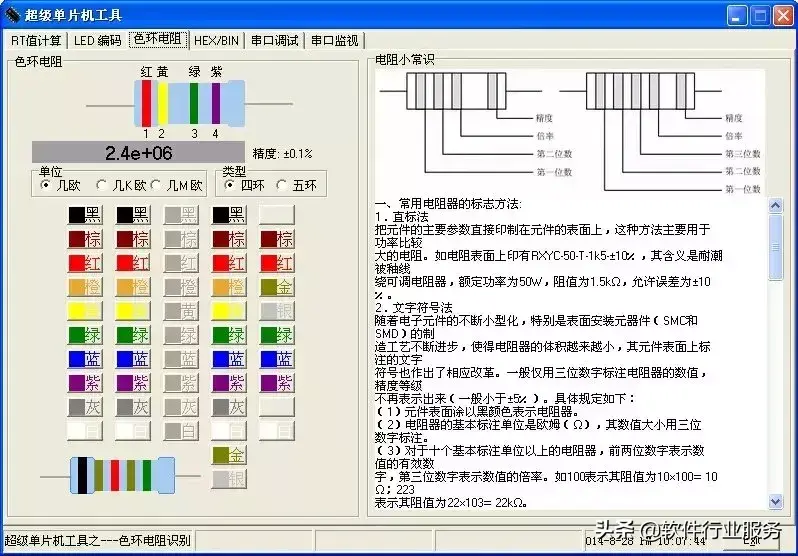Pick 橙 orange in the first digit column
Screen dimensions: 798x556
coord(85,287)
